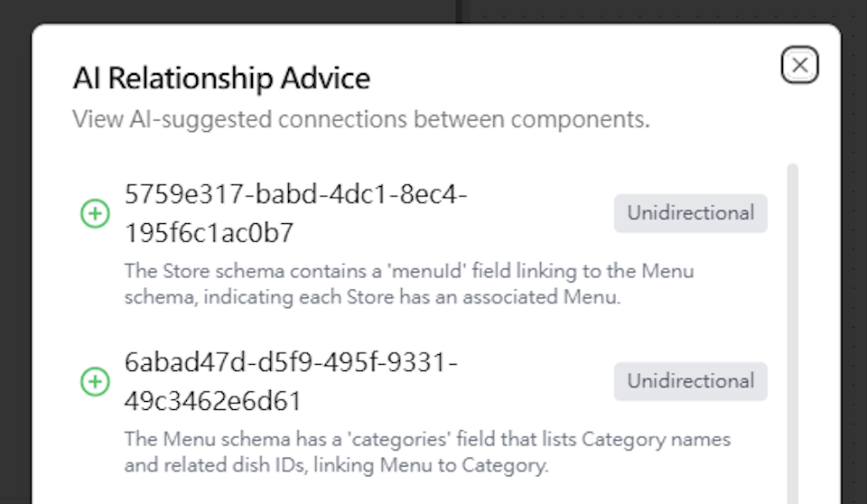867x504 pixels.
Task: Click the vertical scrollbar in the suggestions list
Action: click(x=792, y=332)
